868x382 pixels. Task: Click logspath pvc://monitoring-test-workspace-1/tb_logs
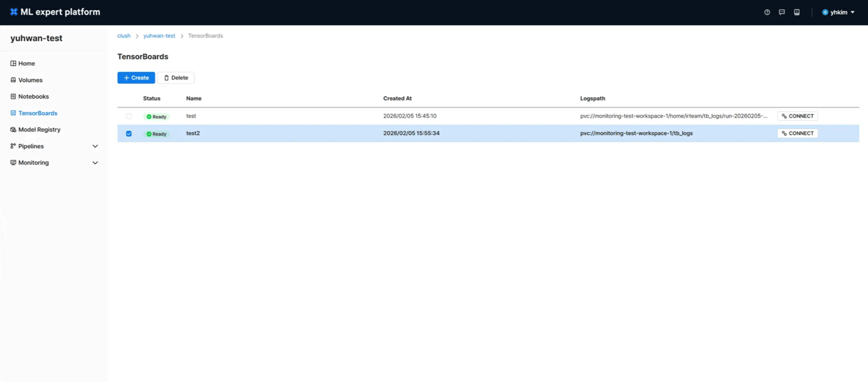click(637, 133)
